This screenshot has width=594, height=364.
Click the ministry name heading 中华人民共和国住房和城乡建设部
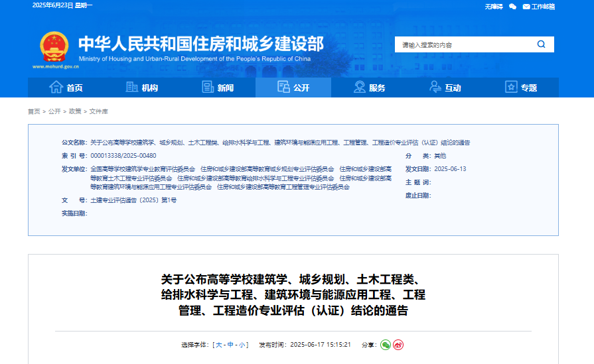(x=201, y=44)
